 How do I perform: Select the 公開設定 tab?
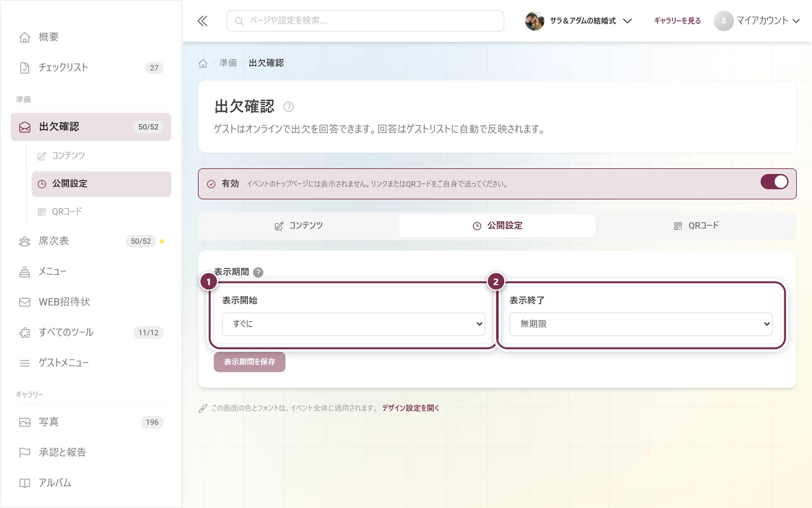coord(497,226)
